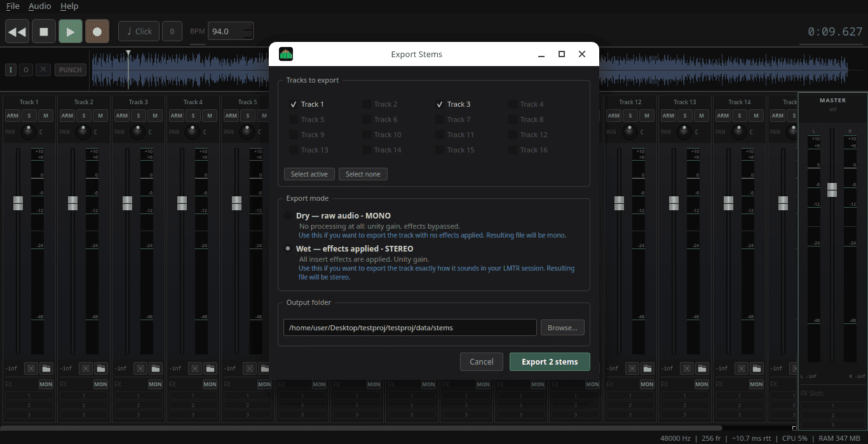Set punch-in point with I button

tap(11, 70)
